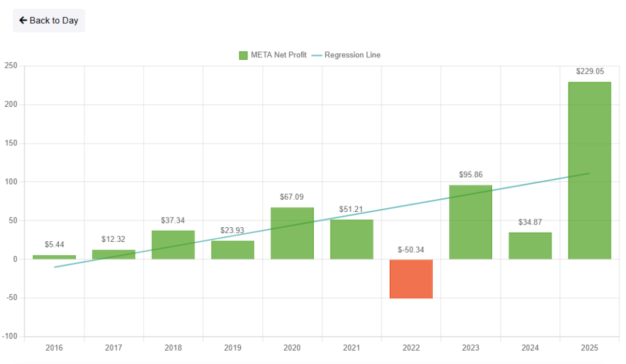Click the 2020 bar labeled $67.09
626x364 pixels.
tap(292, 233)
